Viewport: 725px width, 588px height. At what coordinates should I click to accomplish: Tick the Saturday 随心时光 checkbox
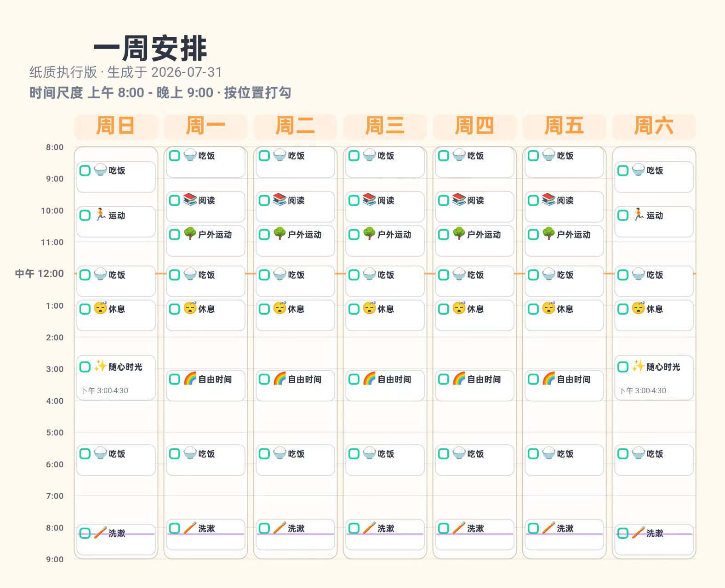(623, 367)
